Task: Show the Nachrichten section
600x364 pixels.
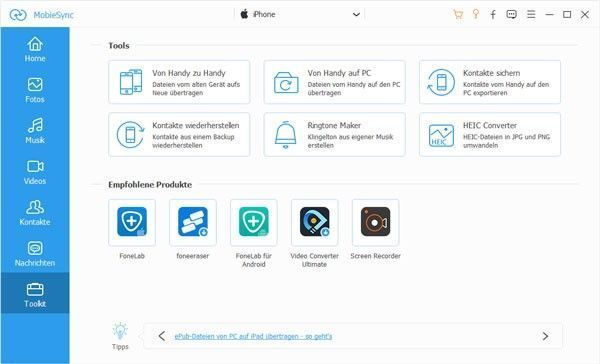Action: [35, 254]
